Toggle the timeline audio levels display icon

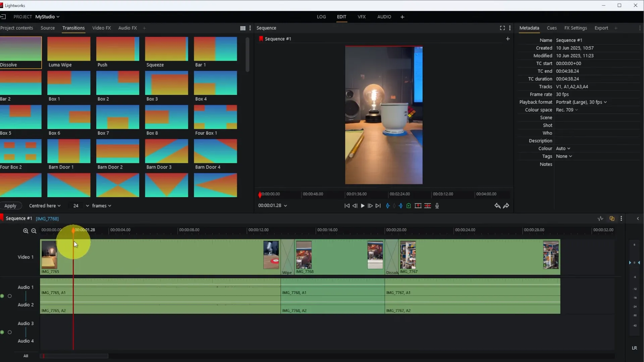tap(600, 219)
